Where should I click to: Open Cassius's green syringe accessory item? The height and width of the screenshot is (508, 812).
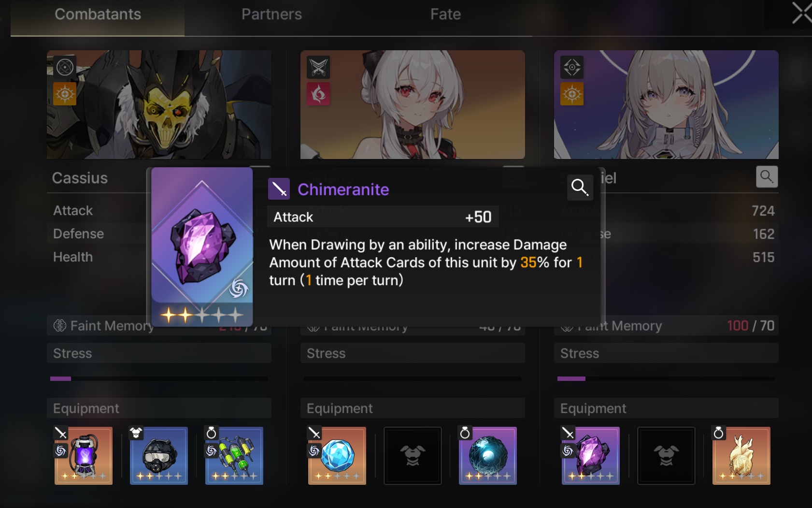click(234, 455)
